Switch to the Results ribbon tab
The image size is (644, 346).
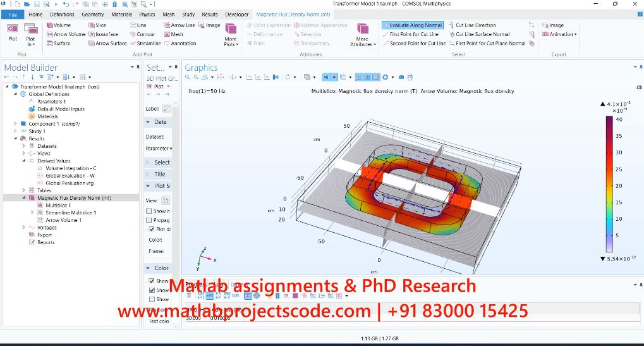click(x=209, y=15)
